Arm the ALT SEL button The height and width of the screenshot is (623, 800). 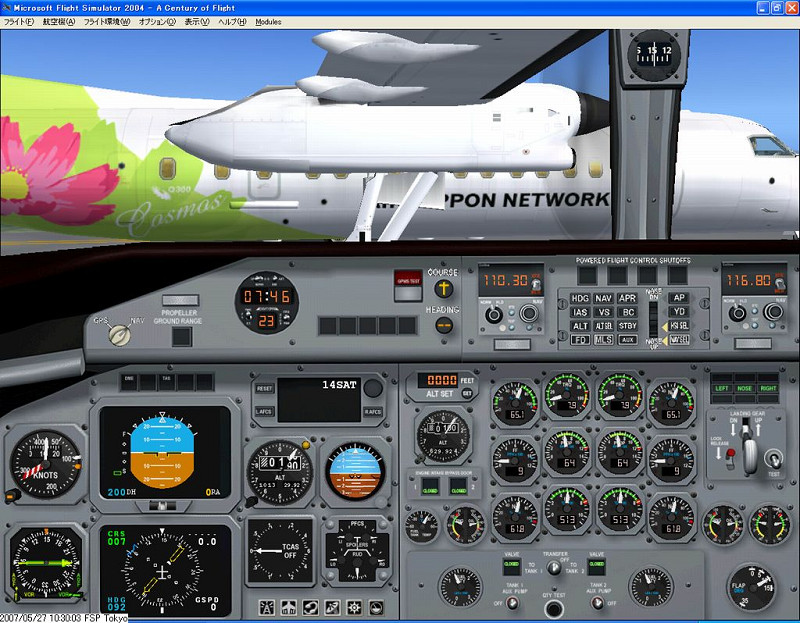[604, 326]
